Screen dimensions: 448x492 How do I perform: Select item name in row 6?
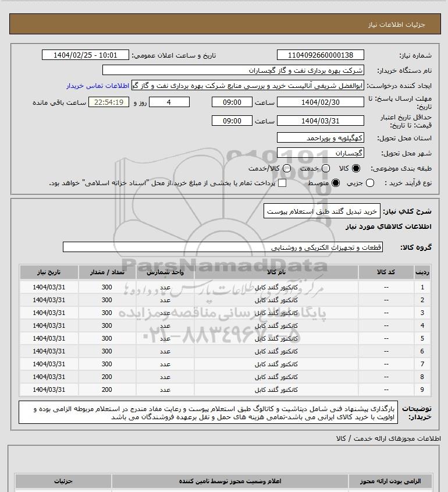point(276,352)
